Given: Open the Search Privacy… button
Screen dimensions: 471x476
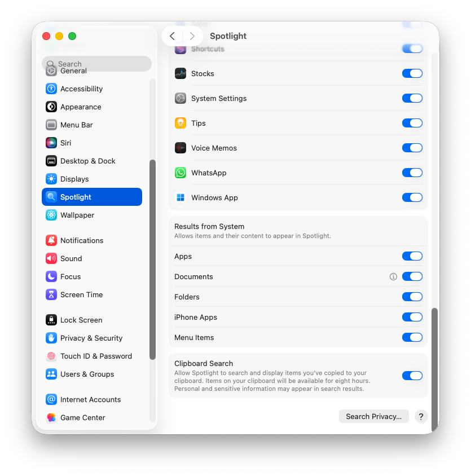Looking at the screenshot, I should [373, 416].
